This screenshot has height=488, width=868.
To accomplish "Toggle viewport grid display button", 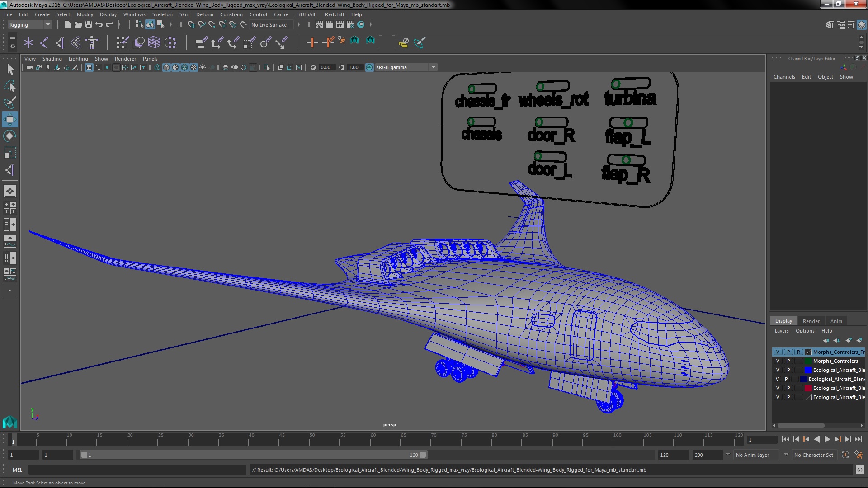I will [x=89, y=67].
